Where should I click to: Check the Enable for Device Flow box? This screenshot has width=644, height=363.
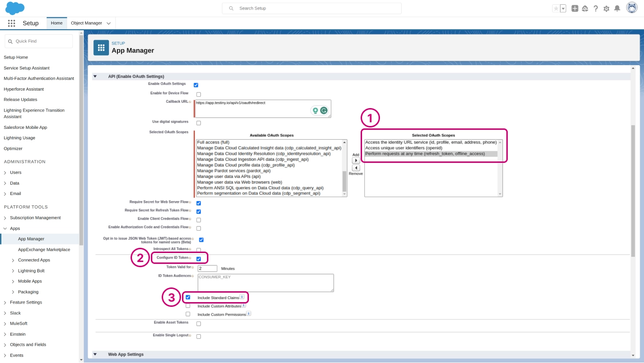tap(198, 94)
